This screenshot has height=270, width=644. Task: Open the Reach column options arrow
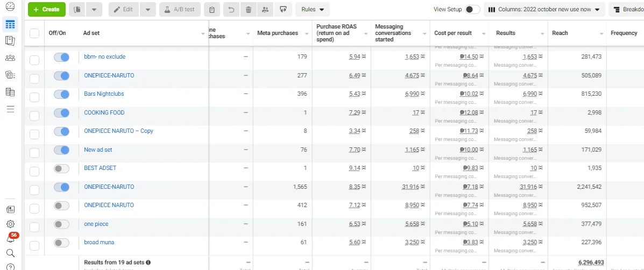tap(601, 34)
